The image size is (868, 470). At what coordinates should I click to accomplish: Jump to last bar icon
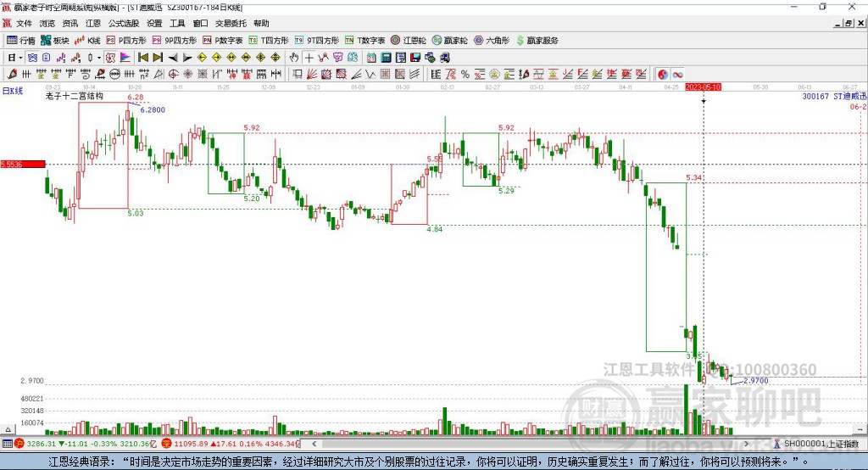click(x=158, y=58)
